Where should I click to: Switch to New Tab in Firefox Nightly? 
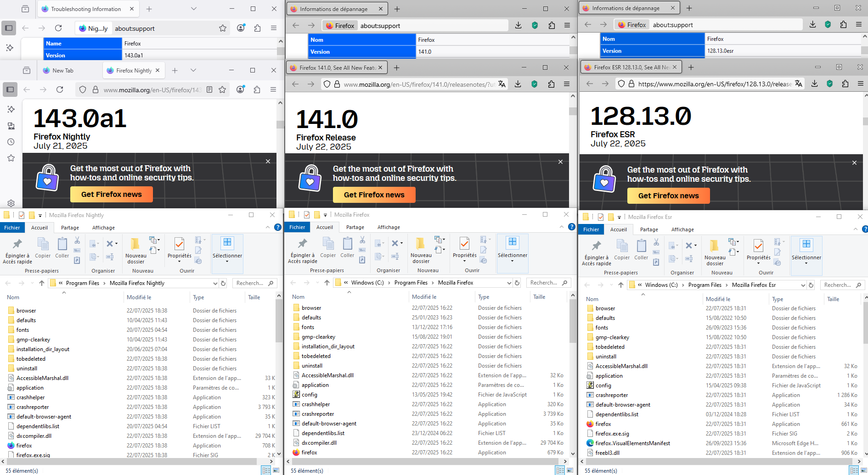pos(63,70)
